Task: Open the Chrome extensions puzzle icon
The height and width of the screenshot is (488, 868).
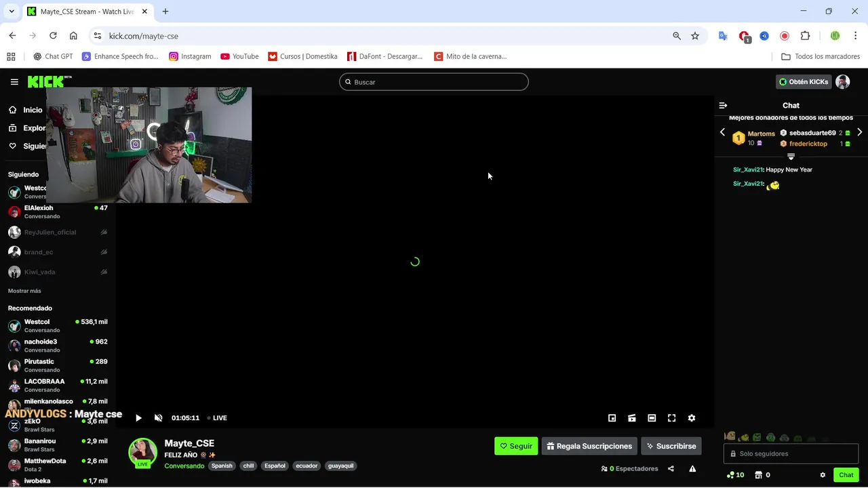Action: 805,36
